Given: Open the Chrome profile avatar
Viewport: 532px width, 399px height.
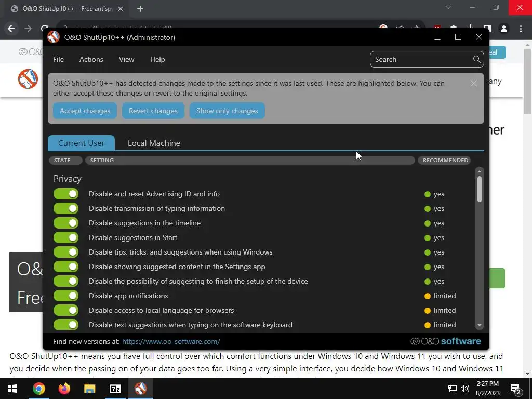Looking at the screenshot, I should click(504, 29).
